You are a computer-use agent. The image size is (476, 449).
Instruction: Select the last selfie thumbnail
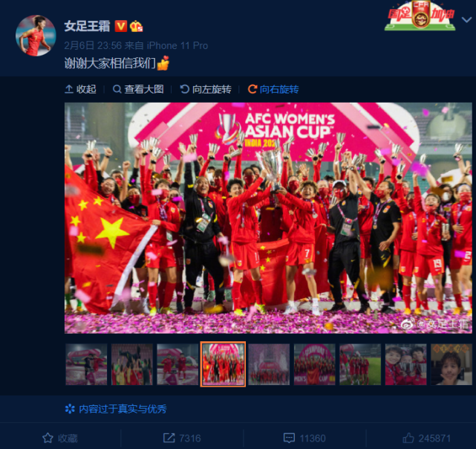[451, 364]
